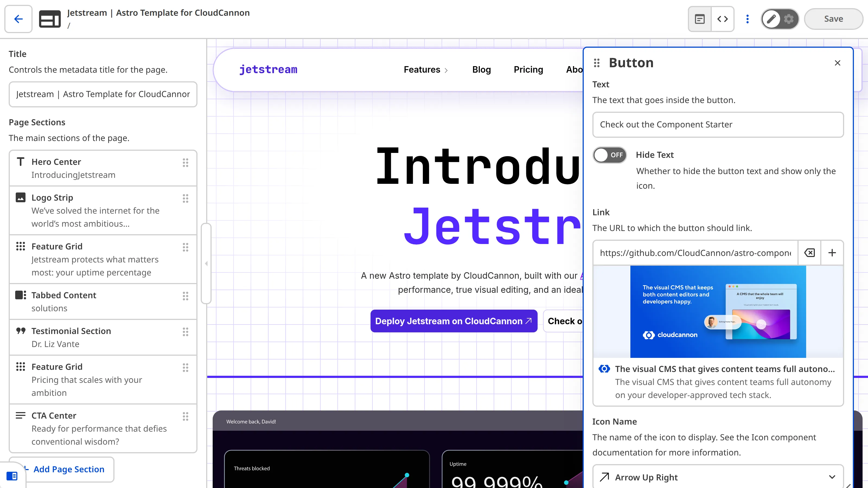The width and height of the screenshot is (868, 488).
Task: Grab the Hero Center drag handle
Action: (x=185, y=163)
